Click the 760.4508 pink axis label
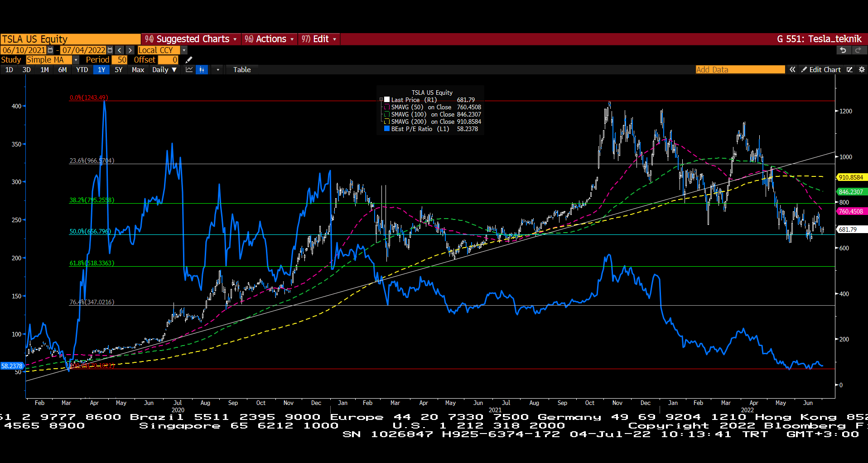This screenshot has height=463, width=868. pyautogui.click(x=851, y=212)
